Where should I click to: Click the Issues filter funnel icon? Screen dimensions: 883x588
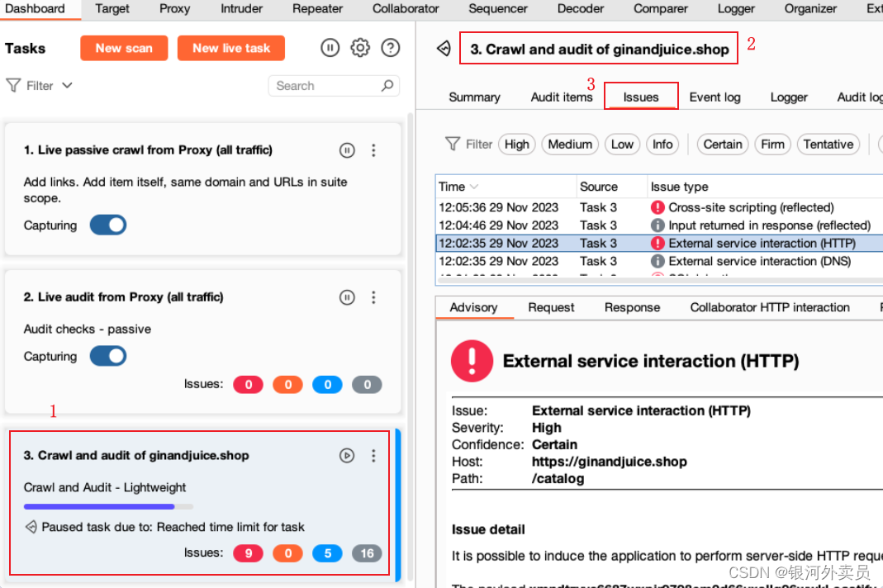coord(453,145)
